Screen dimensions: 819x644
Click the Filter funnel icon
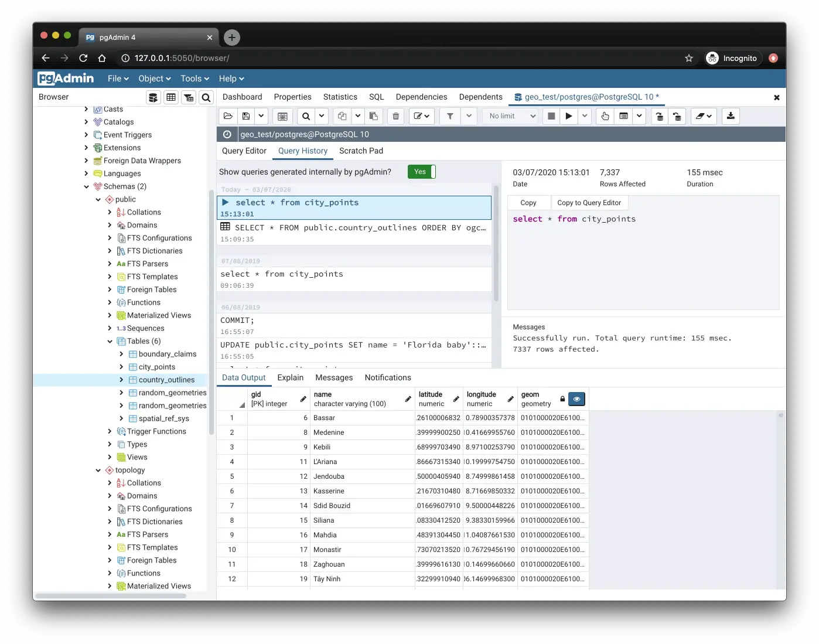point(450,116)
